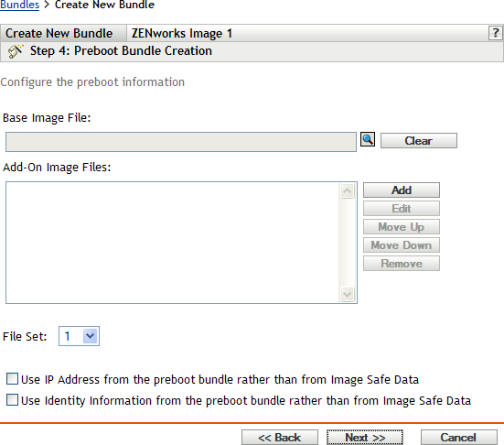Cancel the bundle creation wizard
Screen dimensions: 504x445
coord(458,438)
